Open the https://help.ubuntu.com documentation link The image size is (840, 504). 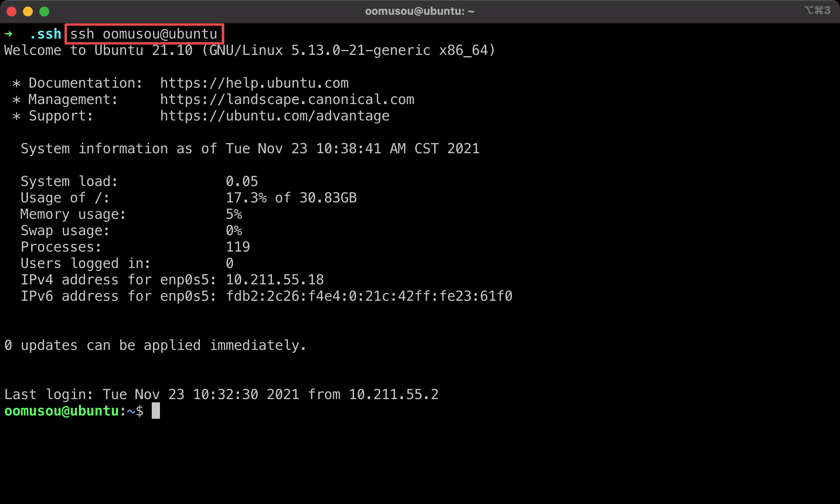tap(254, 83)
